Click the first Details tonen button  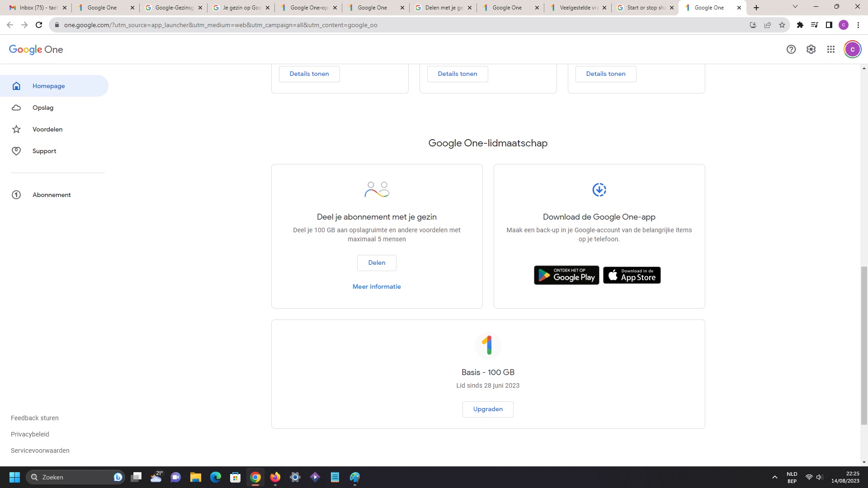tap(309, 74)
